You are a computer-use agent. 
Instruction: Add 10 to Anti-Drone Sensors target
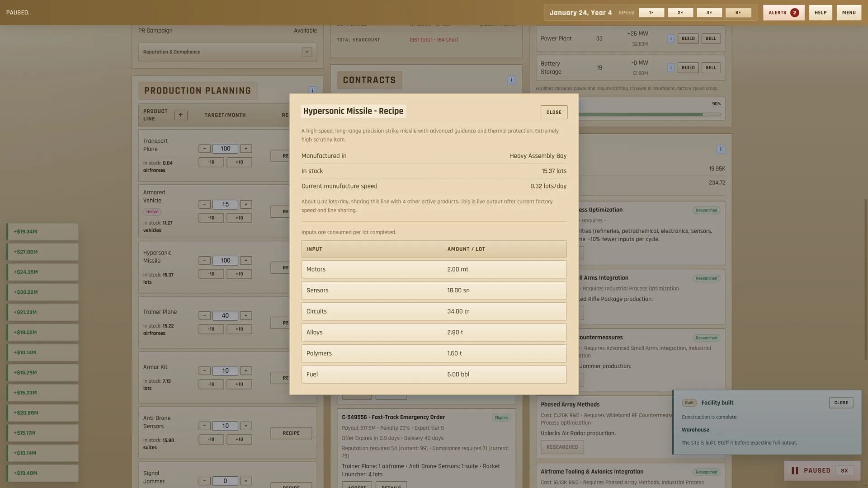tap(239, 439)
